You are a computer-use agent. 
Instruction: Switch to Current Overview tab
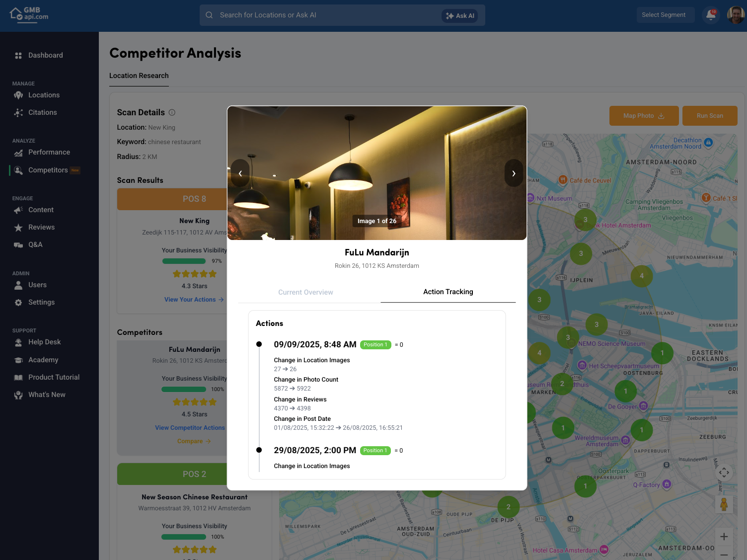(x=305, y=292)
